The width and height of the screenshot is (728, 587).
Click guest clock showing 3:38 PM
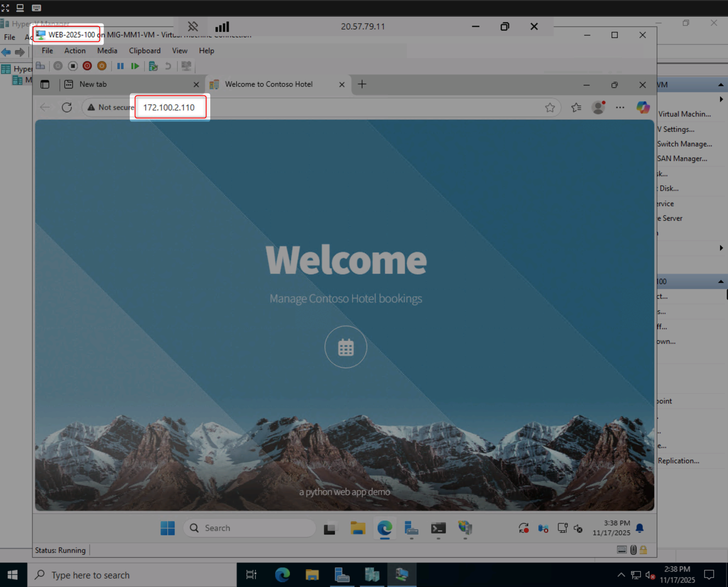(x=611, y=528)
